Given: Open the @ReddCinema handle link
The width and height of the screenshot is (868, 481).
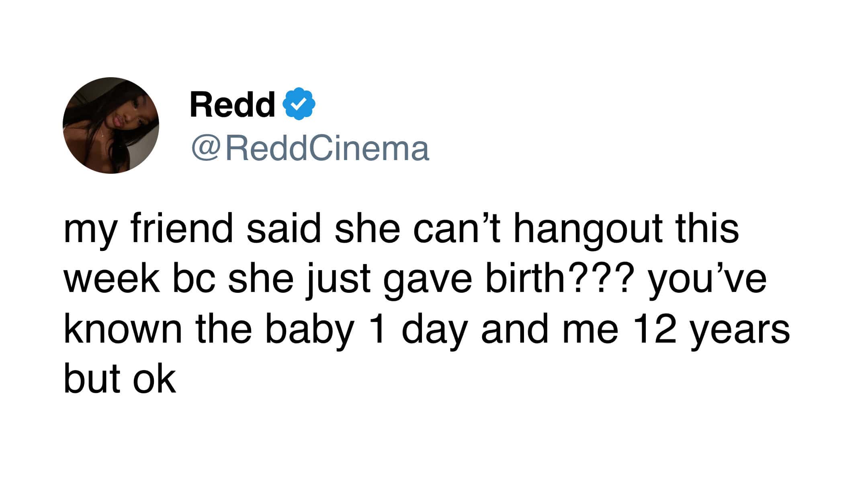Looking at the screenshot, I should pos(310,149).
